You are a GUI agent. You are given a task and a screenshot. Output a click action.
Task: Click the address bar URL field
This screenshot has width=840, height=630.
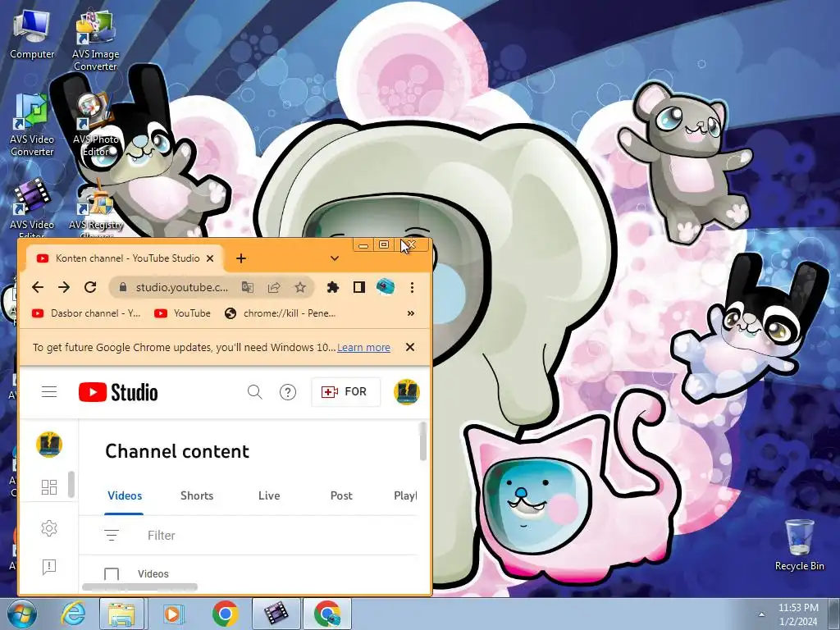182,287
